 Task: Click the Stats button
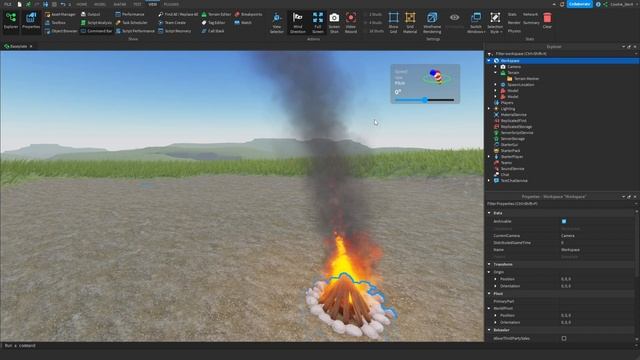coord(512,14)
